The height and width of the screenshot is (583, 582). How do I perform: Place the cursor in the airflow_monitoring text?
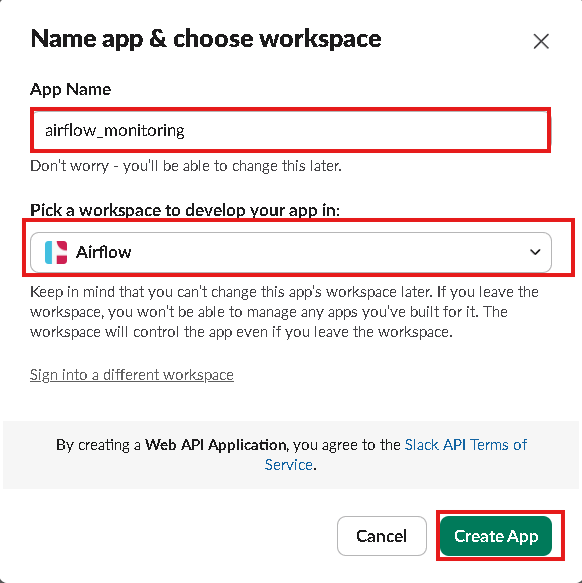115,131
